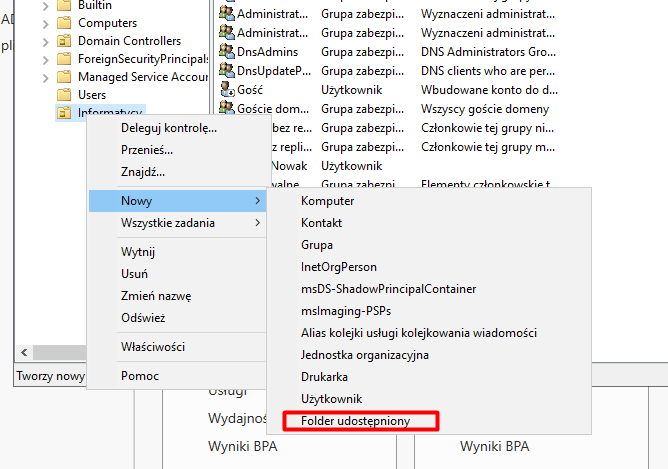The height and width of the screenshot is (469, 668).
Task: Choose Użytkownik in the Nowy submenu
Action: (x=331, y=399)
